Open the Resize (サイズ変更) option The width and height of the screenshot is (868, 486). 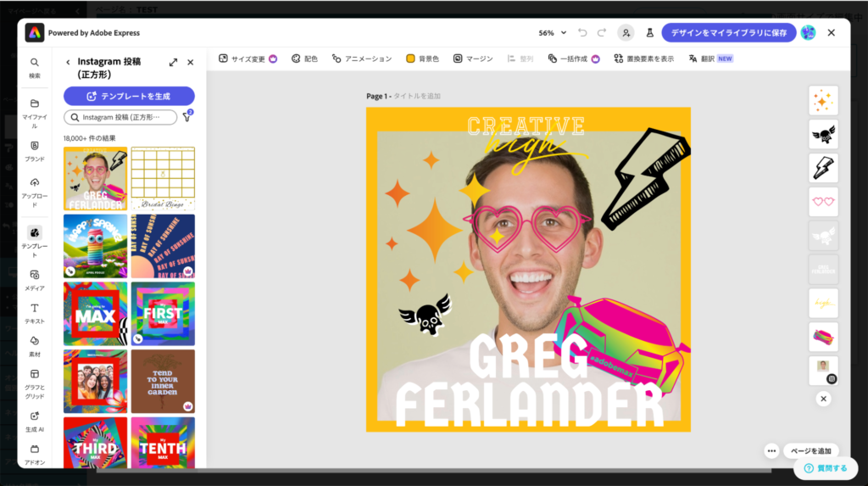[242, 59]
